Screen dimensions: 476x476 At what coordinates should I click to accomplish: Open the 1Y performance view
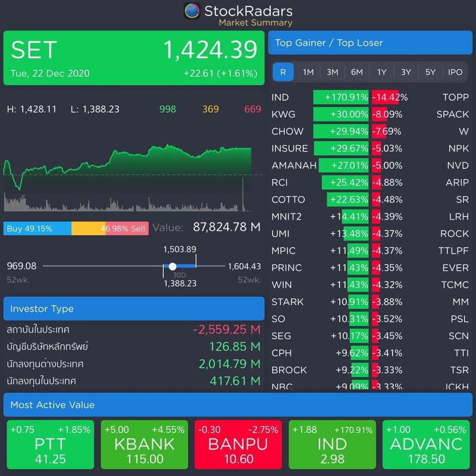380,72
